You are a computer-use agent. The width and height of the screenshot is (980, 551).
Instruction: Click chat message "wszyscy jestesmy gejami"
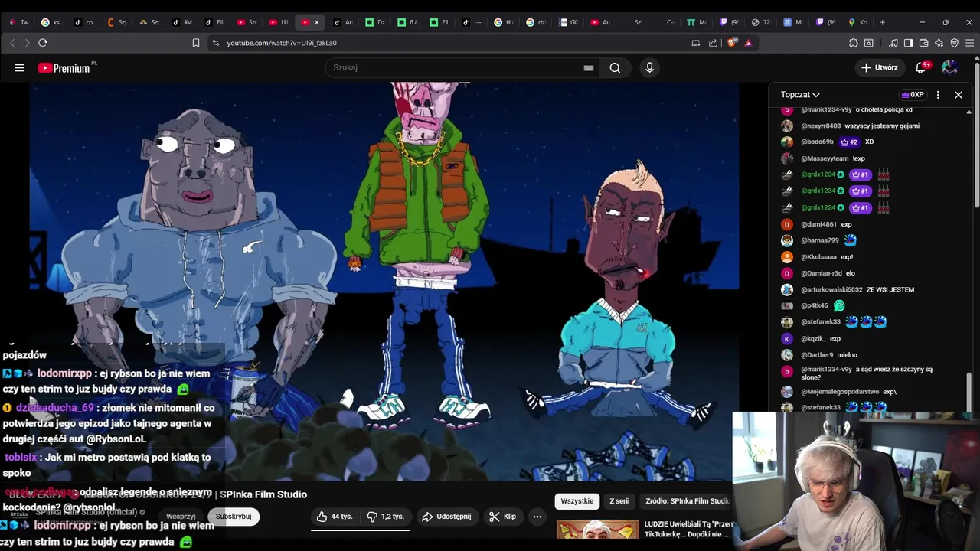click(882, 126)
